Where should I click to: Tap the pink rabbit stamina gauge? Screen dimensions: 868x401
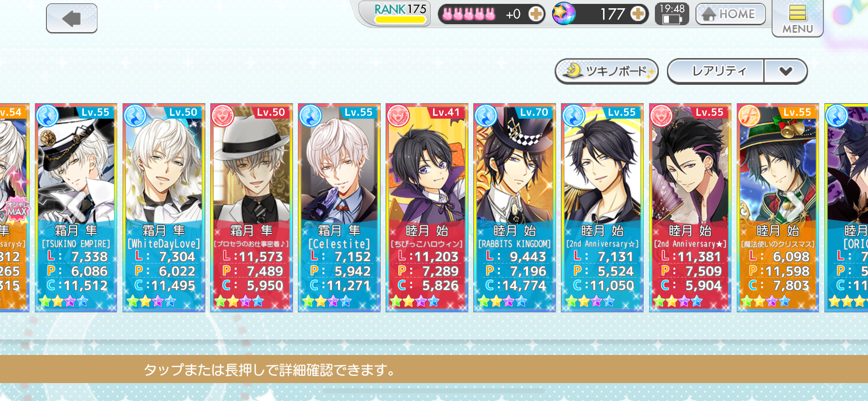coord(469,14)
